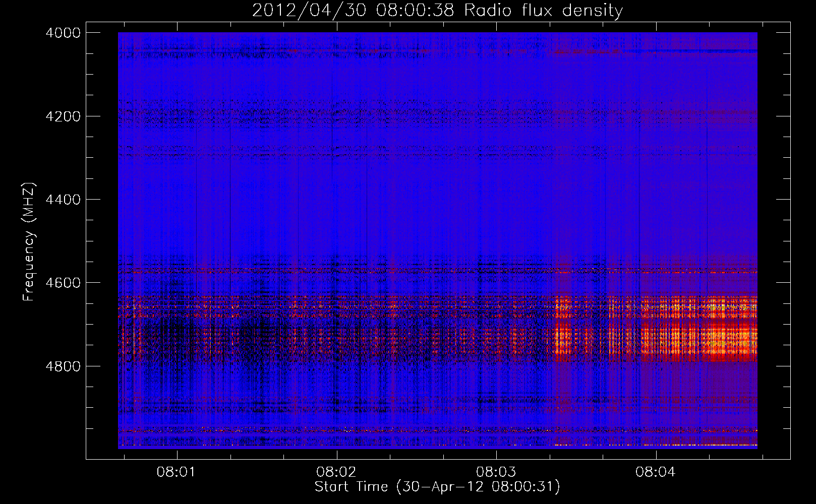Click the 08:04 time axis label
The width and height of the screenshot is (816, 504).
tap(656, 472)
